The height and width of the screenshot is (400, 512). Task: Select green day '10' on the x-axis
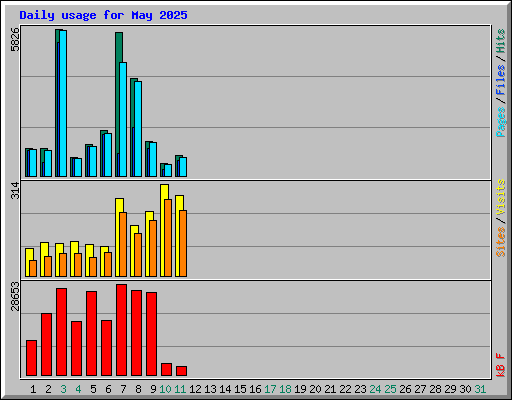pos(165,389)
